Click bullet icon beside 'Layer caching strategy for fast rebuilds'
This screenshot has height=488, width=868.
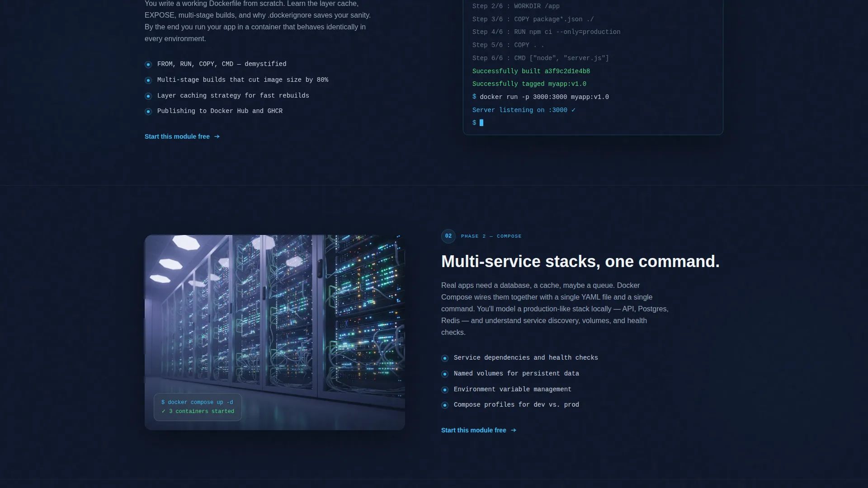coord(148,96)
